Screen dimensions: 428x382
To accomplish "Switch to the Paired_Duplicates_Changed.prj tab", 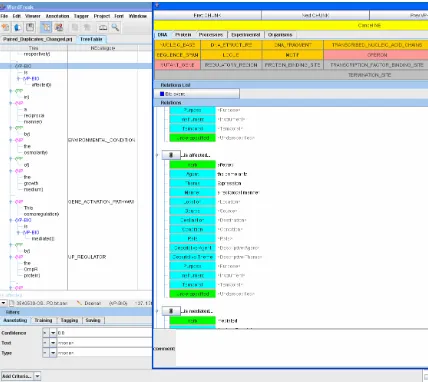I will [38, 39].
